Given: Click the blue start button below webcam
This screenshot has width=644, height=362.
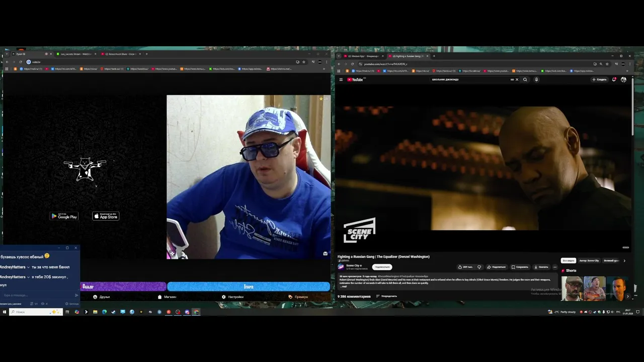Looking at the screenshot, I should (x=249, y=287).
